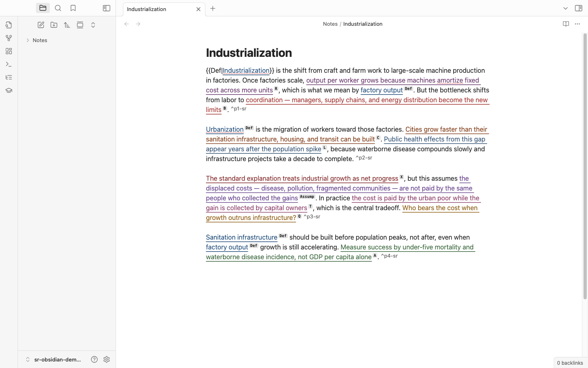Switch to reading view
Screen dimensions: 588x368
tap(566, 24)
